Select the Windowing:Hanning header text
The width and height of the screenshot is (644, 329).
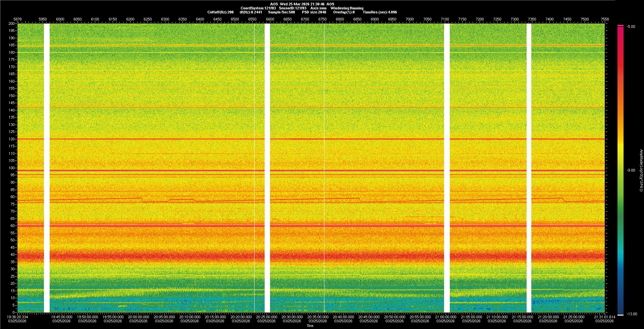coord(347,8)
